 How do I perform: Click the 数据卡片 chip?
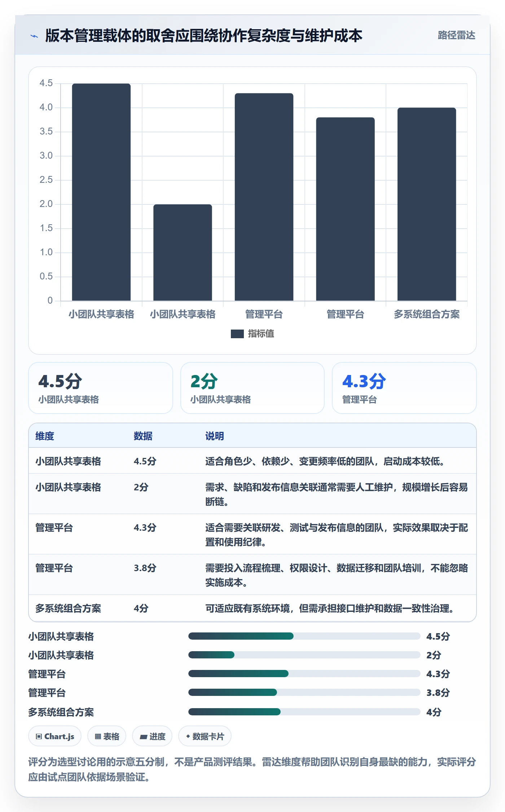(x=205, y=736)
